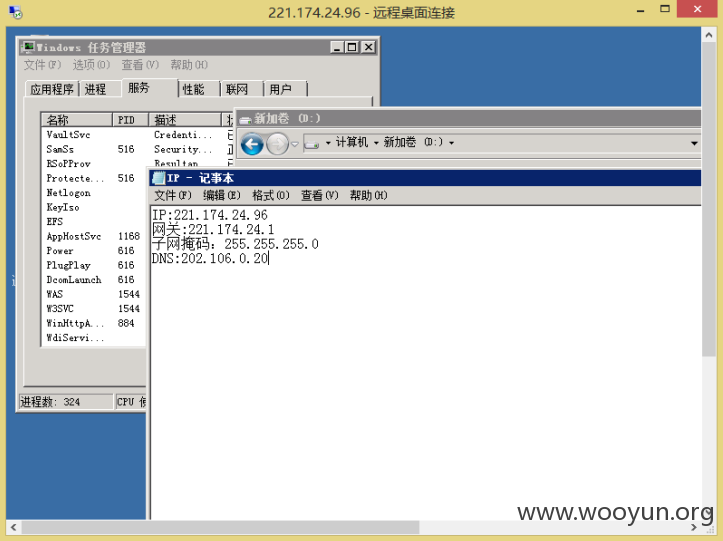Open Notepad 编辑(E) menu
The height and width of the screenshot is (541, 723).
(222, 196)
